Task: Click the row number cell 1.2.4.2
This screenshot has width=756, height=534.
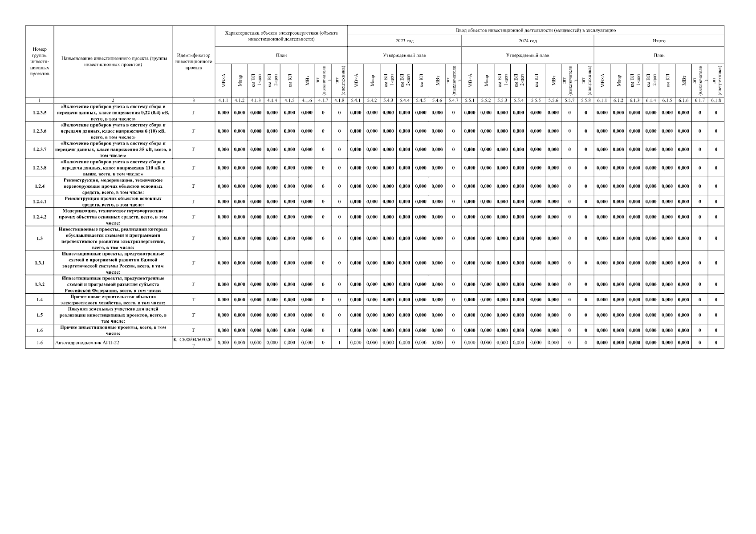Action: coord(40,217)
